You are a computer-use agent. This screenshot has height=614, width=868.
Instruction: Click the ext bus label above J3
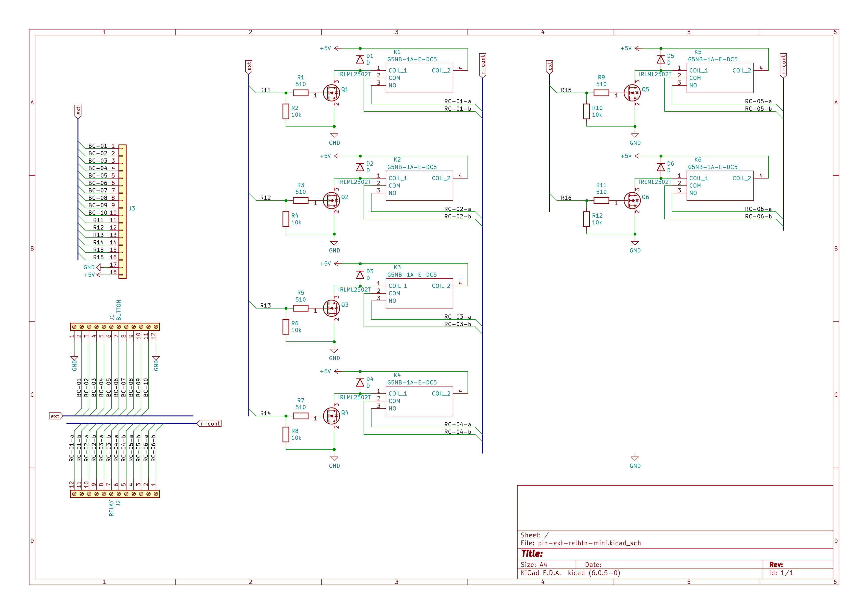coord(78,111)
